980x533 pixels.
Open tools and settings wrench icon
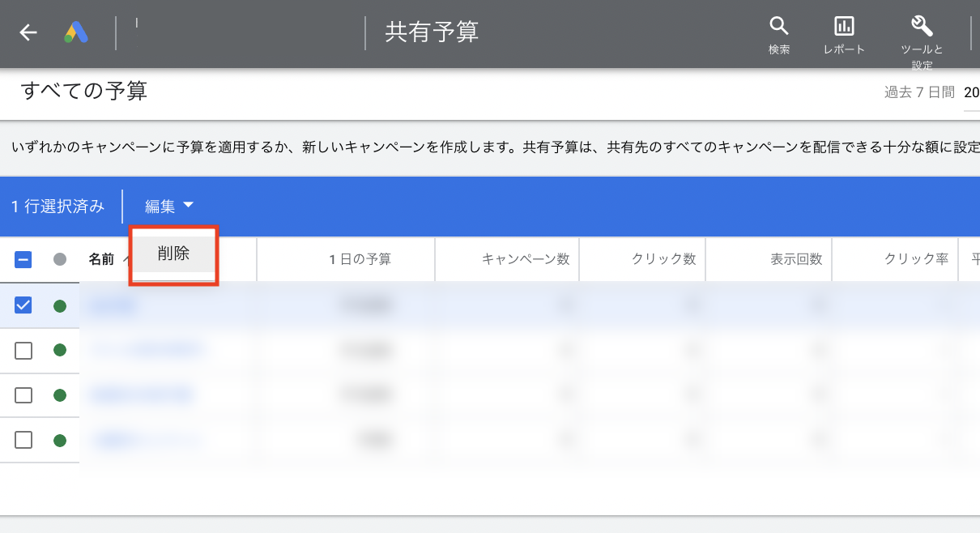pos(922,26)
